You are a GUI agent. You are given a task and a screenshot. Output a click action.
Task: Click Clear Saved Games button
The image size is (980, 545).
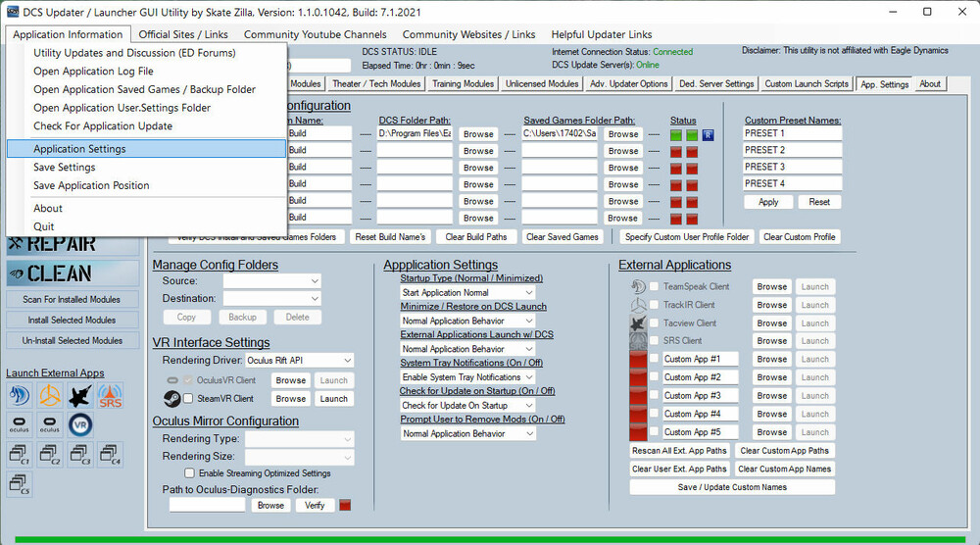pyautogui.click(x=562, y=237)
